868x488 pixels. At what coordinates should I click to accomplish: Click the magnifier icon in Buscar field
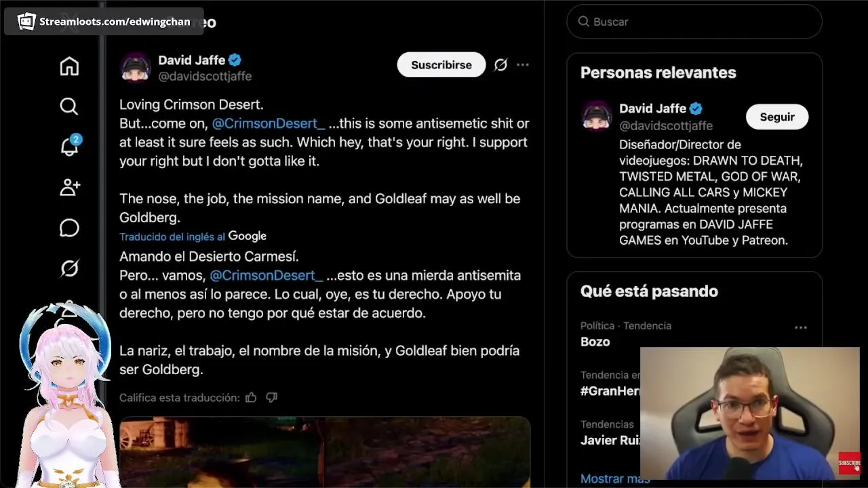(x=583, y=22)
